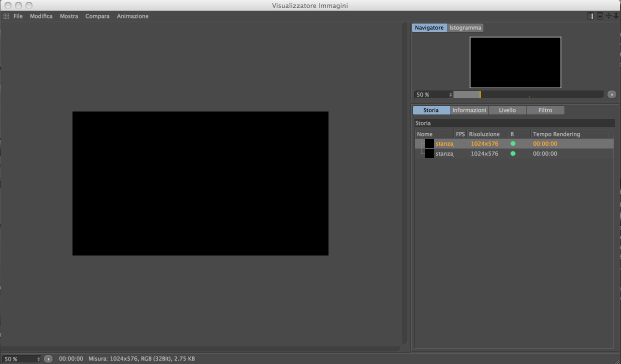This screenshot has width=621, height=364.
Task: Select the Livello tab
Action: click(x=507, y=110)
